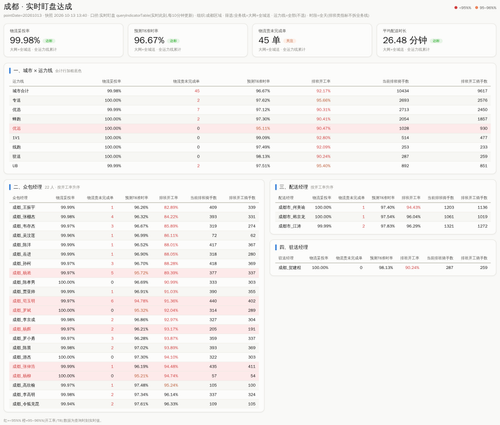Click the 96.33% cell in last row

click(x=171, y=404)
